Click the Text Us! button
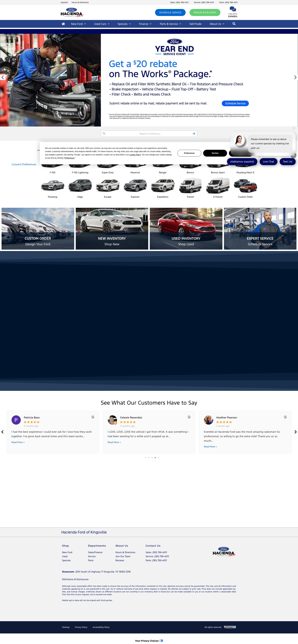The image size is (298, 644). 287,162
